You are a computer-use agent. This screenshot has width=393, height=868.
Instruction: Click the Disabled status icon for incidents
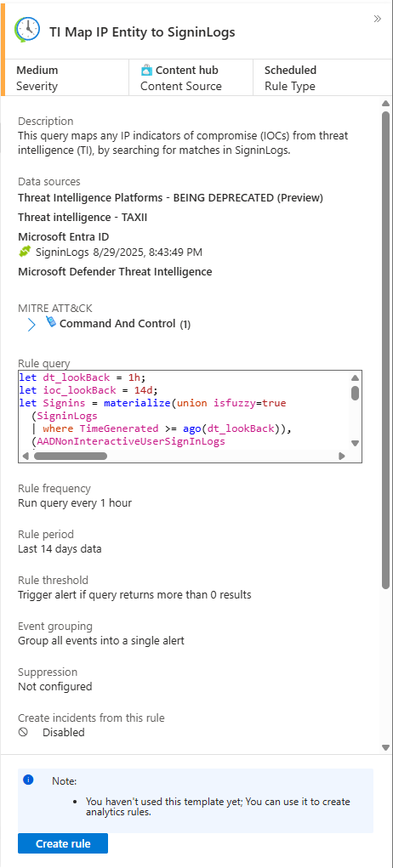(23, 732)
